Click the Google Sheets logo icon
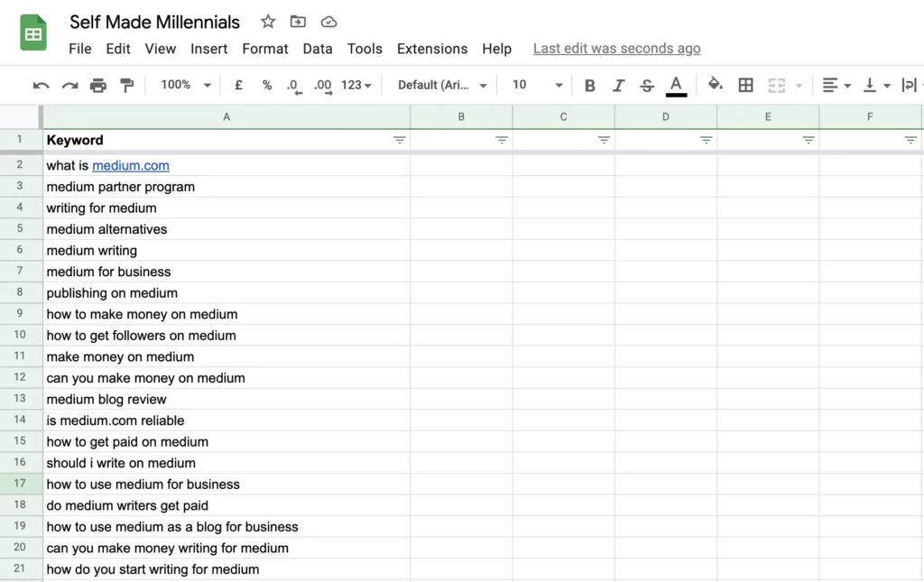The height and width of the screenshot is (582, 924). pyautogui.click(x=32, y=32)
